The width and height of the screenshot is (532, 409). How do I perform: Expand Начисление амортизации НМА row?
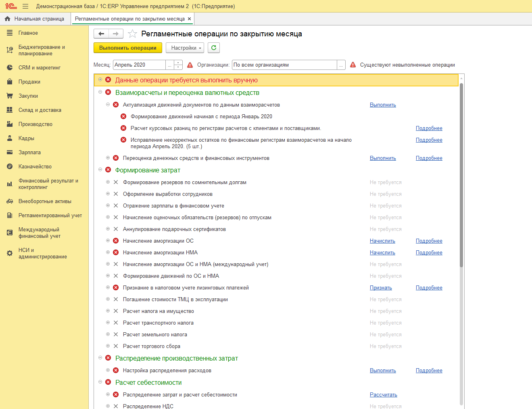[x=108, y=252]
